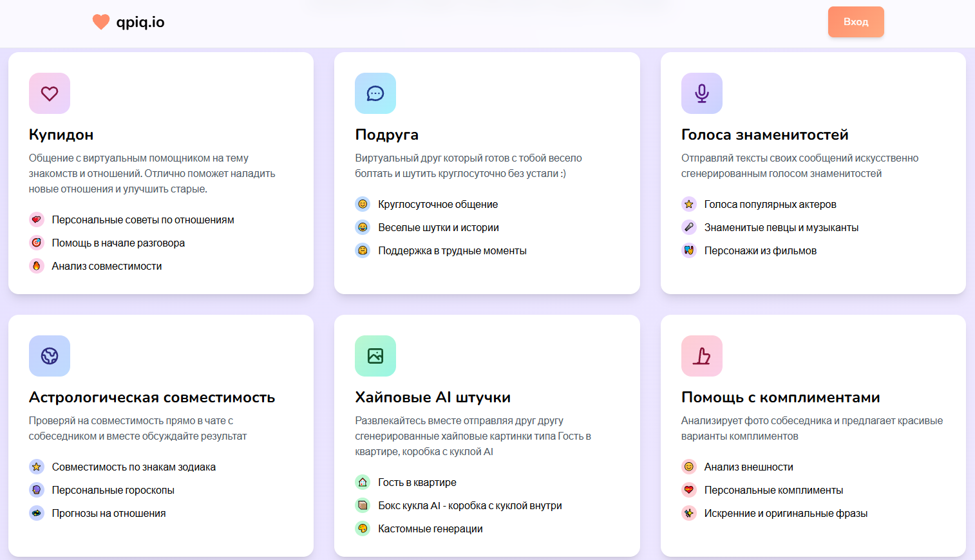Click the text Персонажи из фильмов
The width and height of the screenshot is (975, 560).
(x=761, y=250)
